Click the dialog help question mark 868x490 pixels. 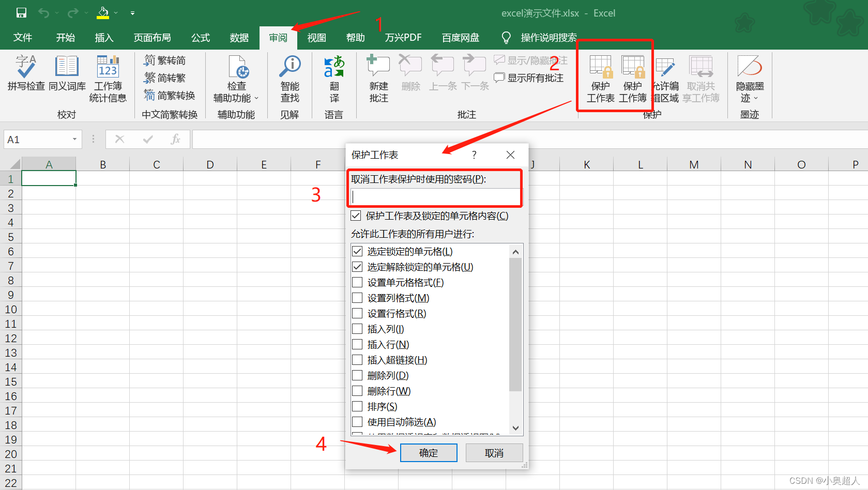[x=474, y=155]
